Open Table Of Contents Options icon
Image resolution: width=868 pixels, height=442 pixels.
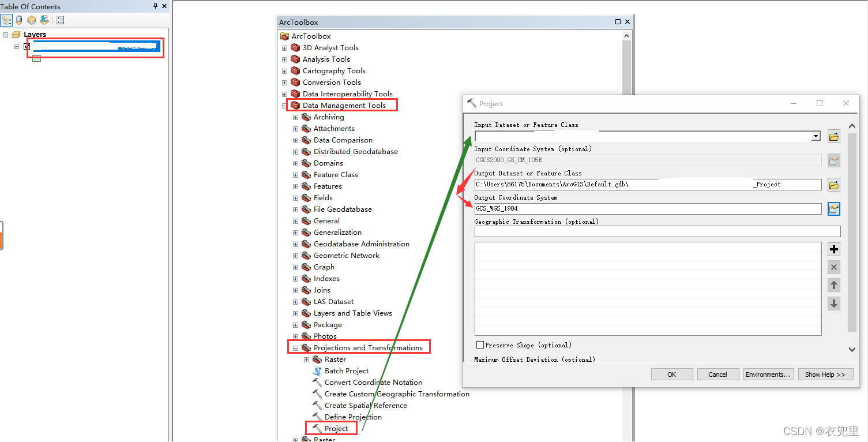[x=61, y=20]
